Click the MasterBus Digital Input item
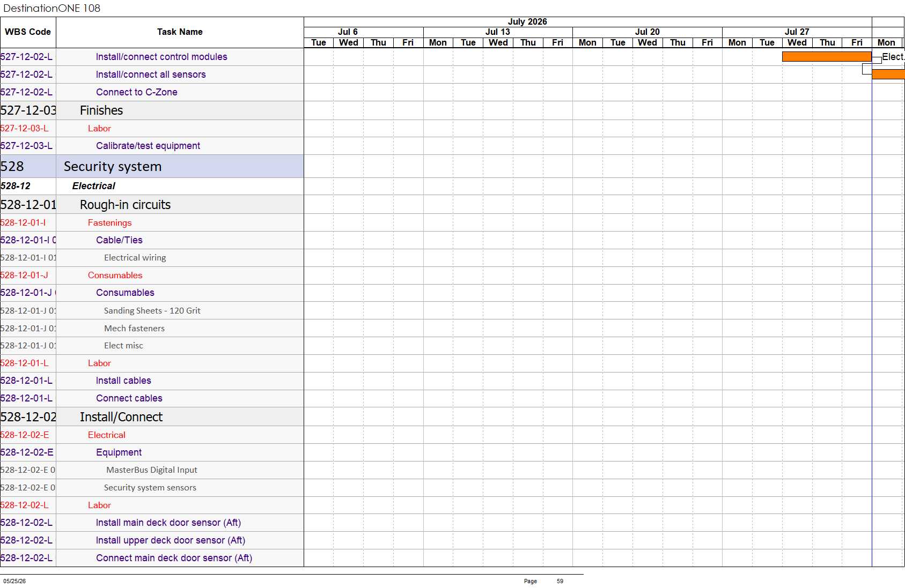The height and width of the screenshot is (588, 905). tap(152, 470)
